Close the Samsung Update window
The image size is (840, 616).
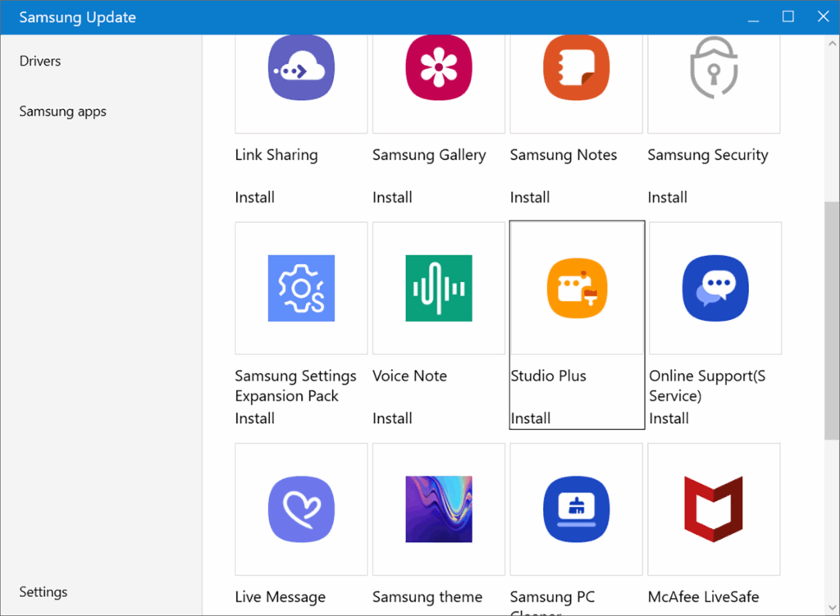click(x=823, y=17)
